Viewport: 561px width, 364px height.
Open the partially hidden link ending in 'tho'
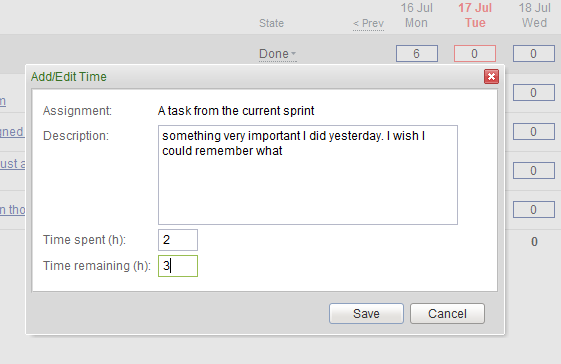[13, 210]
